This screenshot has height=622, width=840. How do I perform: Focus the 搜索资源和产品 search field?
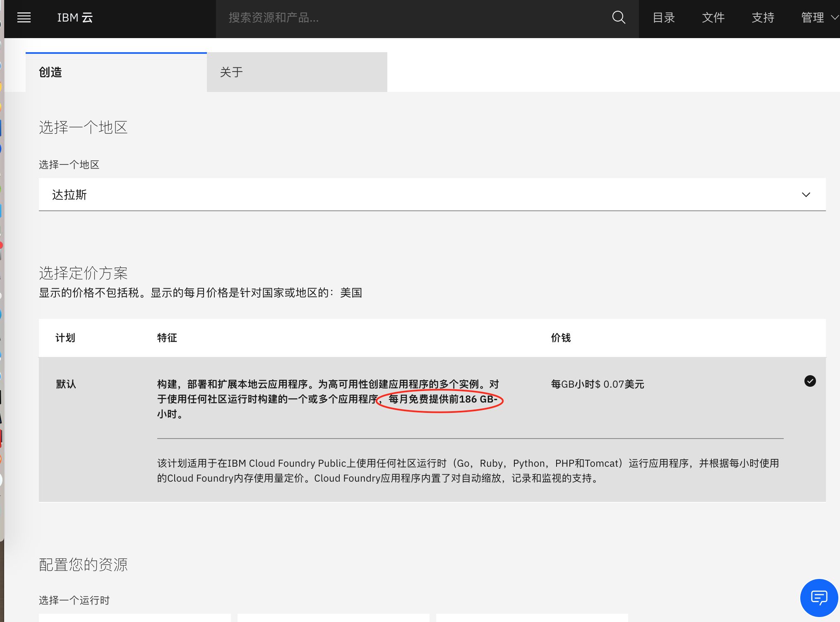[414, 17]
